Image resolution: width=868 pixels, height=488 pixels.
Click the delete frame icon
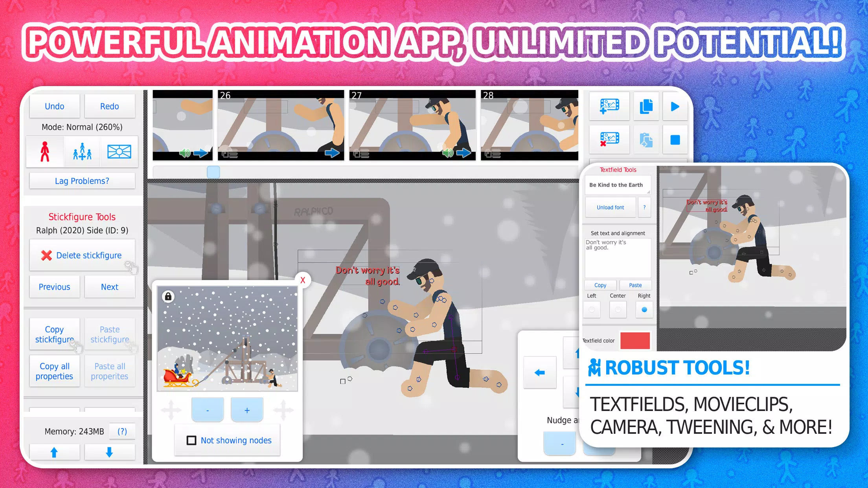pyautogui.click(x=609, y=140)
